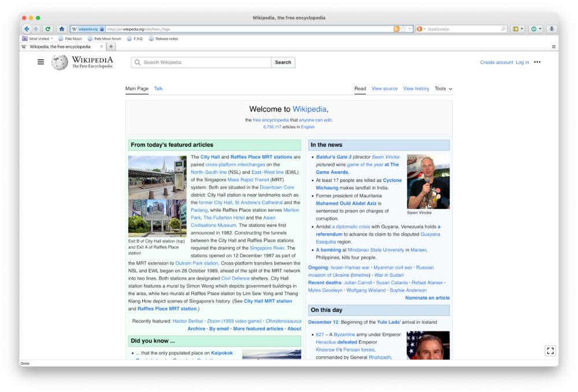The width and height of the screenshot is (578, 392).
Task: Close the Wikipedia browser tab
Action: [x=101, y=47]
